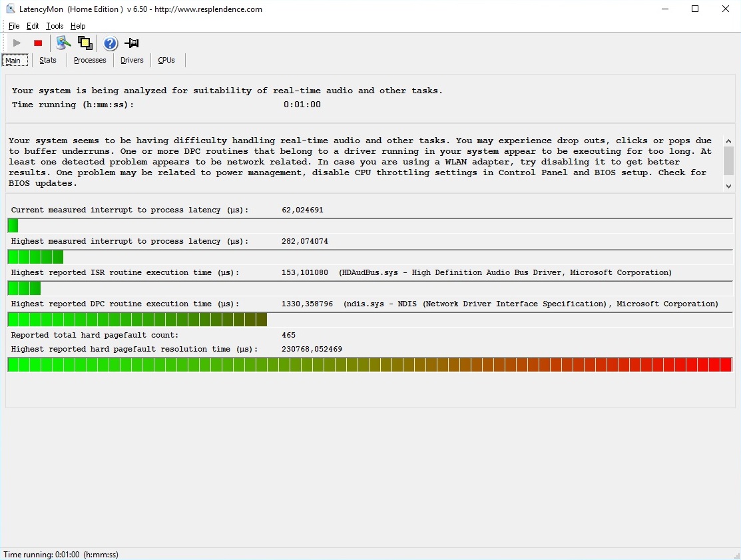Click the ndis.sys driver description text

pos(531,304)
